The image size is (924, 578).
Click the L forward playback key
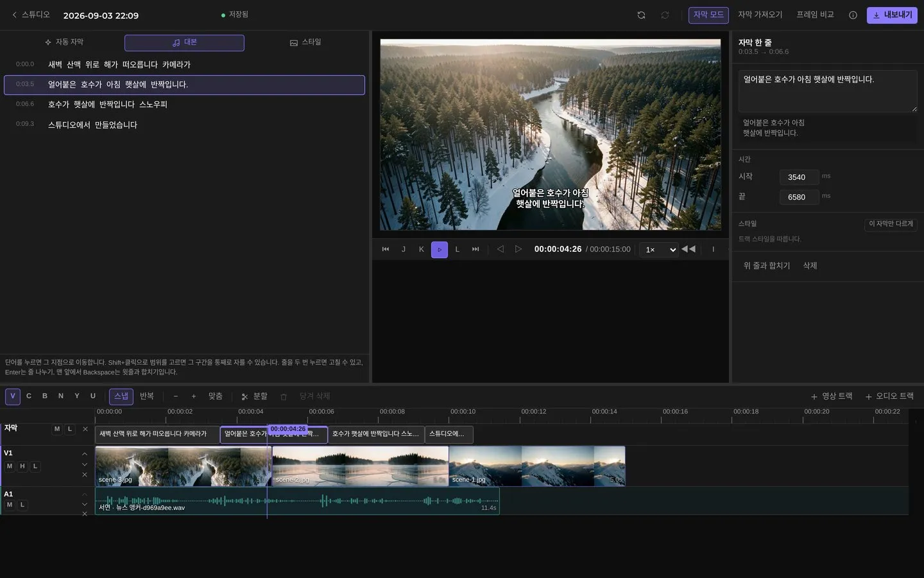(x=458, y=249)
